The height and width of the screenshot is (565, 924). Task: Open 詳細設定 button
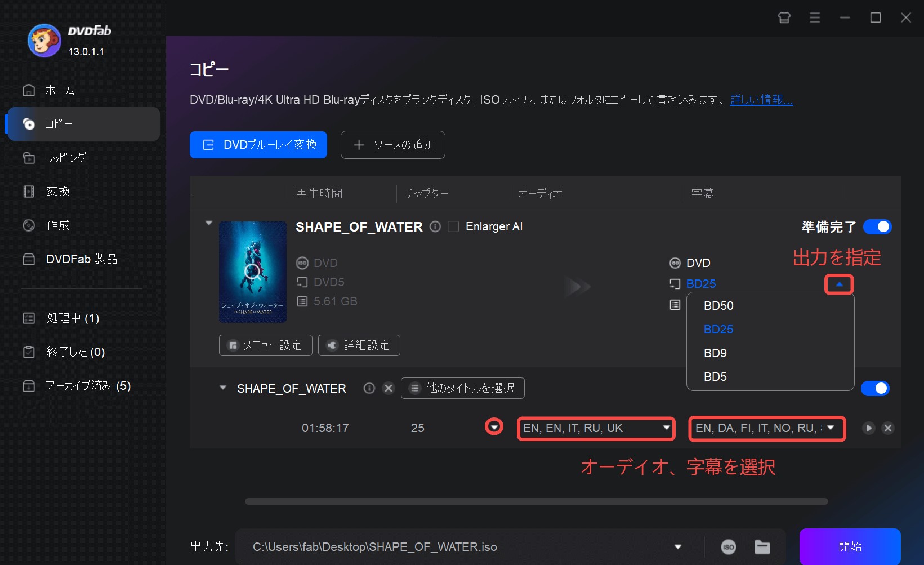tap(359, 345)
